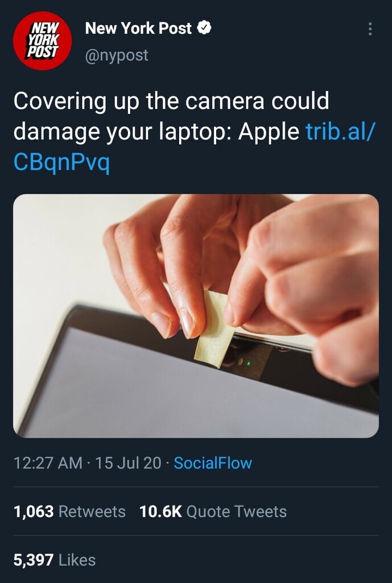Click the verified badge beside New York Post
The width and height of the screenshot is (392, 583).
click(x=204, y=28)
